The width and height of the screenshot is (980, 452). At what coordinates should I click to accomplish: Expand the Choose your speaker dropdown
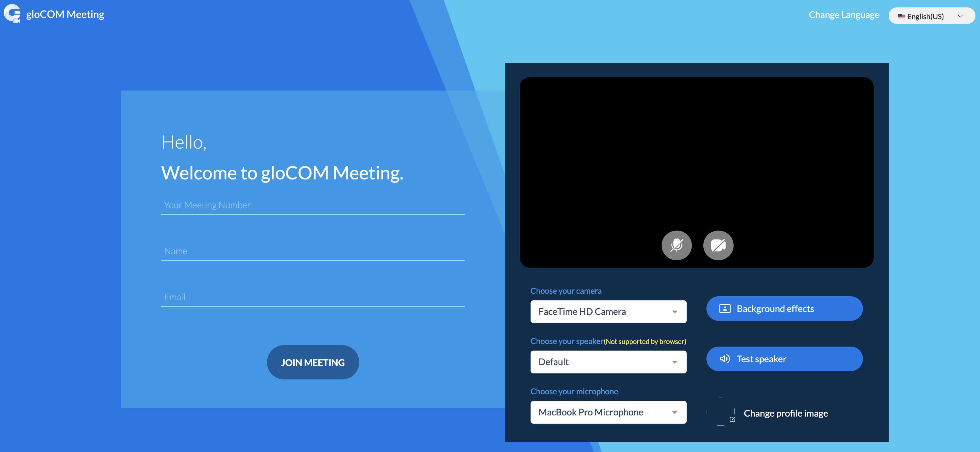(674, 361)
